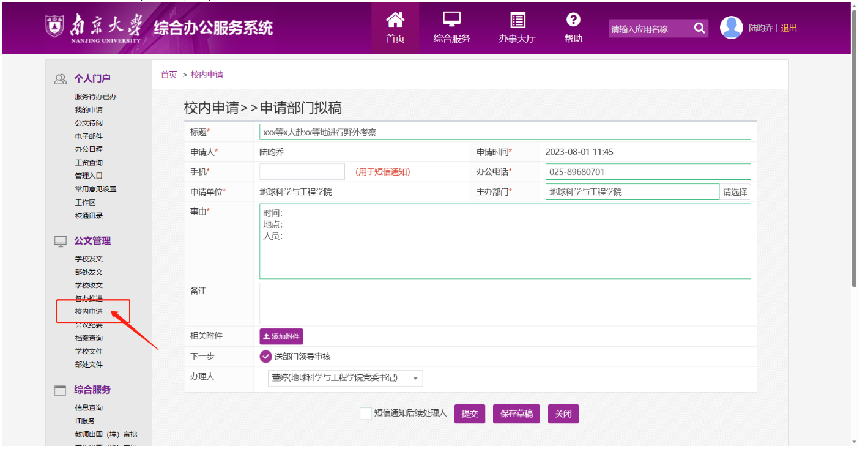Toggle 送部门领导审核 checked option
Image resolution: width=868 pixels, height=452 pixels.
pos(266,357)
